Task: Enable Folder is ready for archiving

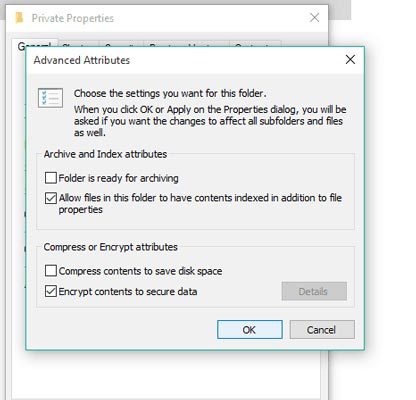Action: [51, 178]
